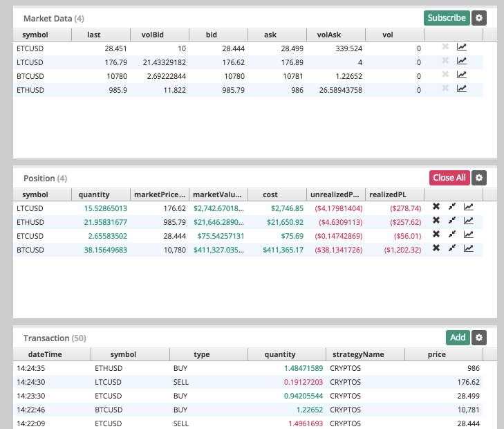Click Add button in Transaction panel
This screenshot has width=504, height=429.
458,338
